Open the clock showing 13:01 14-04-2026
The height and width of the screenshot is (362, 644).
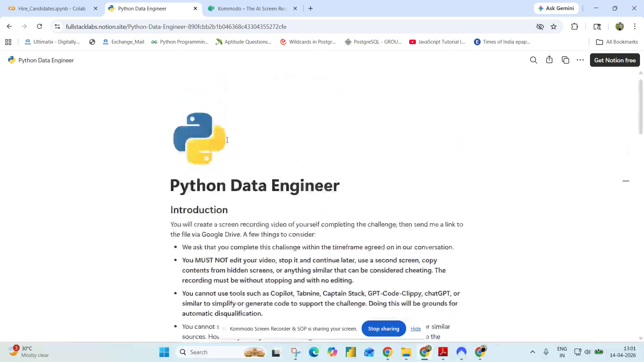(623, 352)
